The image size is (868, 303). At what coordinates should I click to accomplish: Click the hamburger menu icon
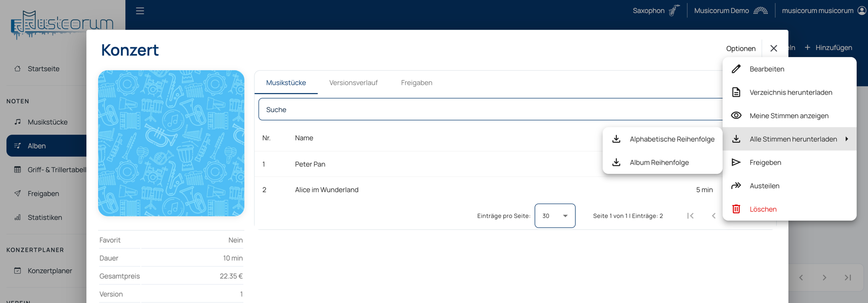click(x=140, y=11)
